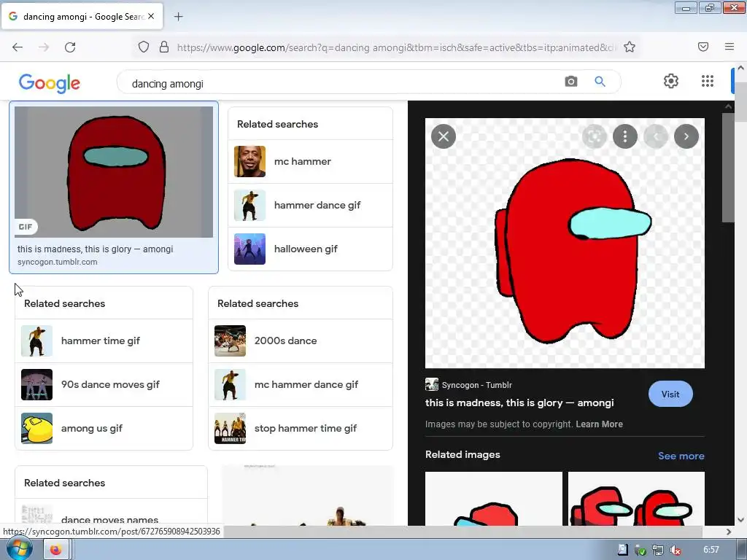This screenshot has height=560, width=747.
Task: Open the tracking protection shield icon
Action: pos(144,47)
